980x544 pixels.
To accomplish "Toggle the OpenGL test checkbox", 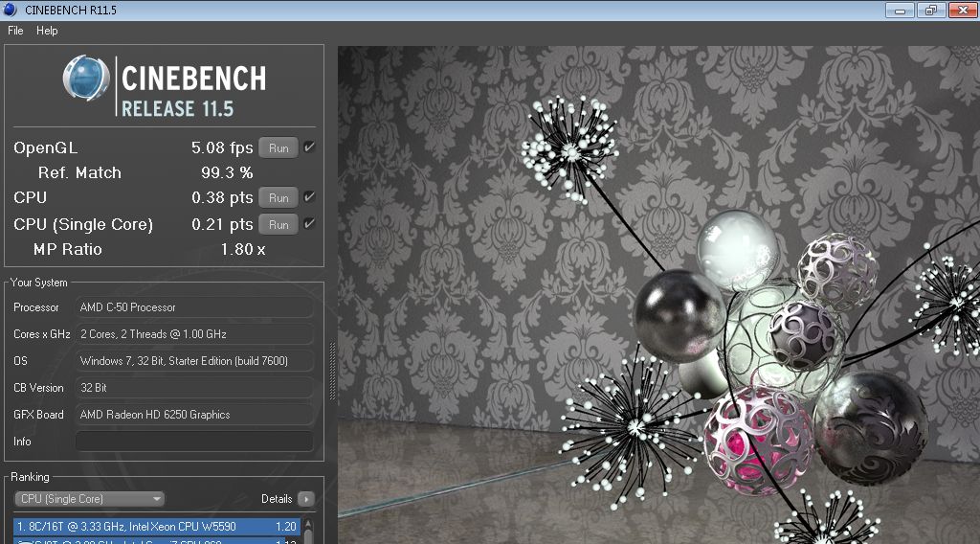I will [309, 147].
